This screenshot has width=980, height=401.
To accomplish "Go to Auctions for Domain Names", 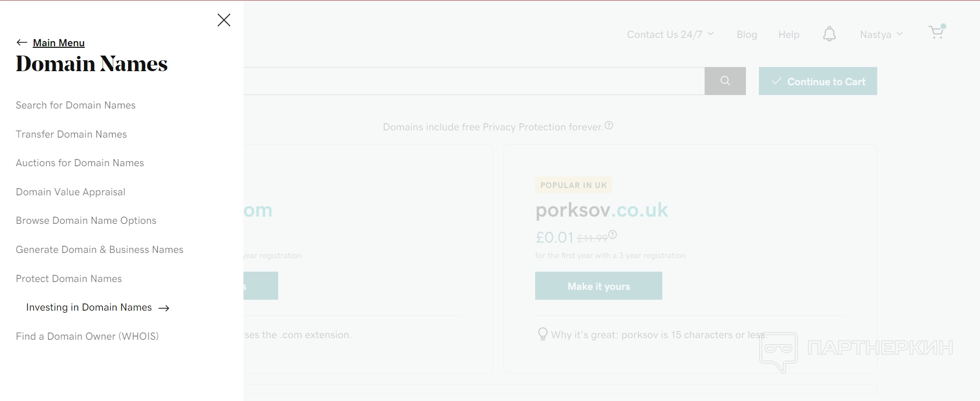I will click(79, 163).
